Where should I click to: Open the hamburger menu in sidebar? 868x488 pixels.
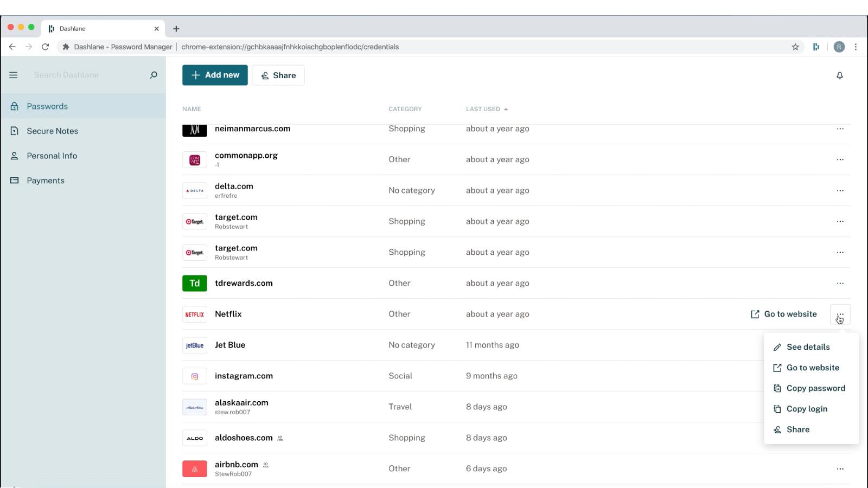[x=14, y=75]
